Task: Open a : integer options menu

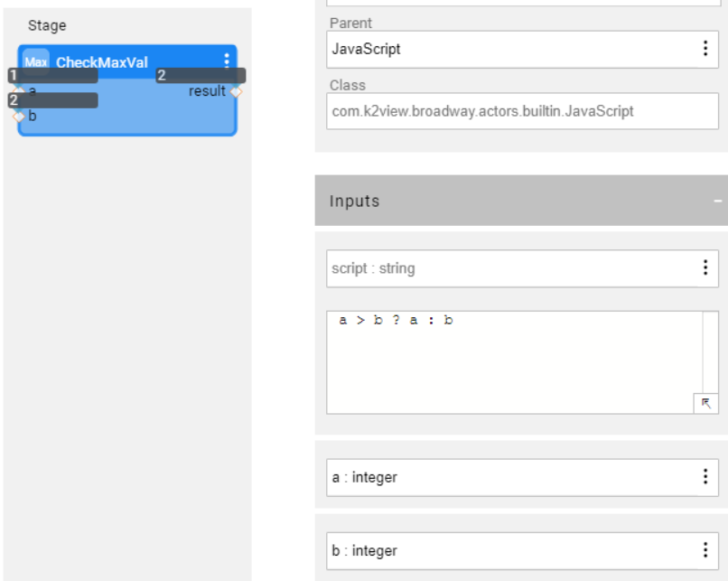Action: (x=705, y=477)
